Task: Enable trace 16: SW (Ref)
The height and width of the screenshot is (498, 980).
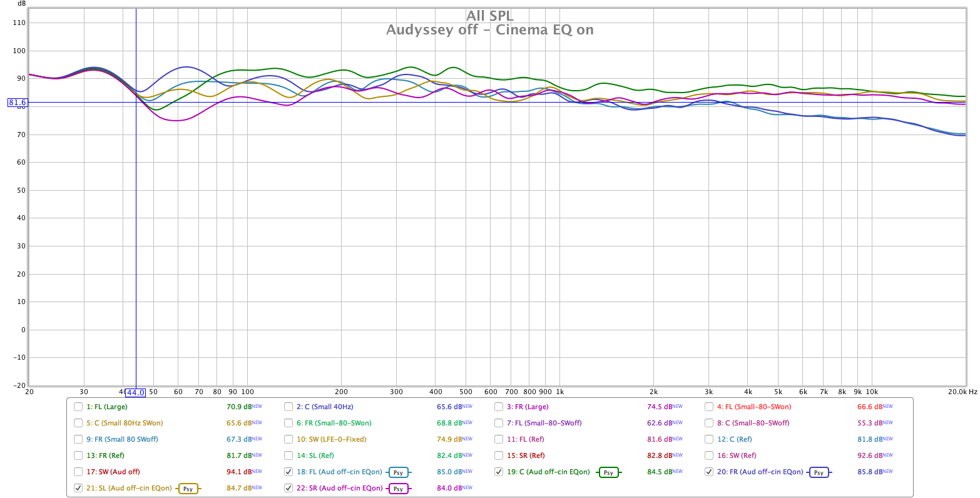Action: 709,455
